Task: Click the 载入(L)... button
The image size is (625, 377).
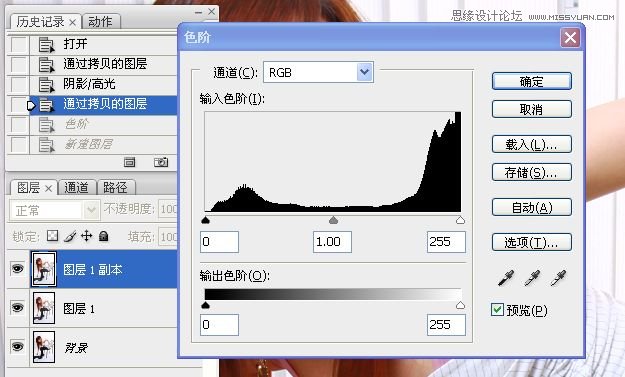Action: coord(532,144)
